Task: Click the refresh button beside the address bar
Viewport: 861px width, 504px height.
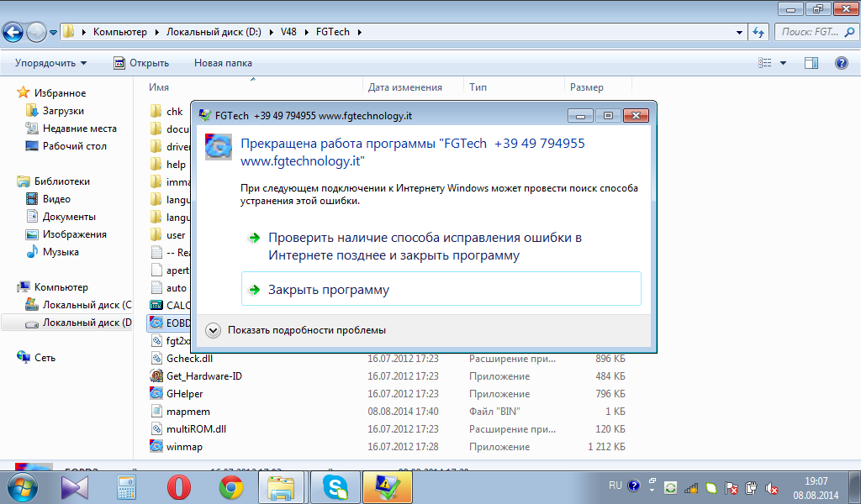Action: 759,33
